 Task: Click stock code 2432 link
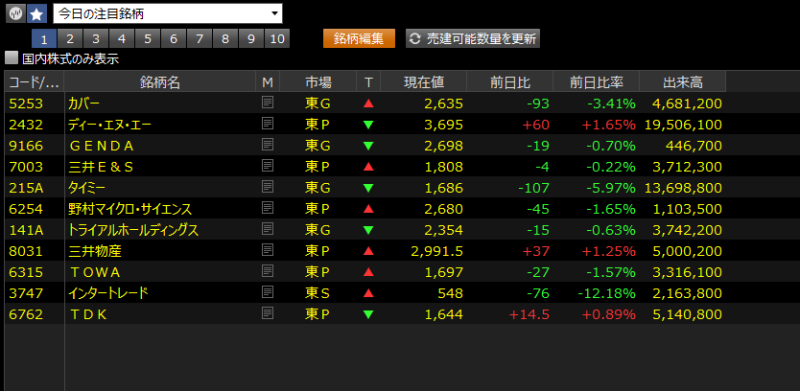pos(26,125)
